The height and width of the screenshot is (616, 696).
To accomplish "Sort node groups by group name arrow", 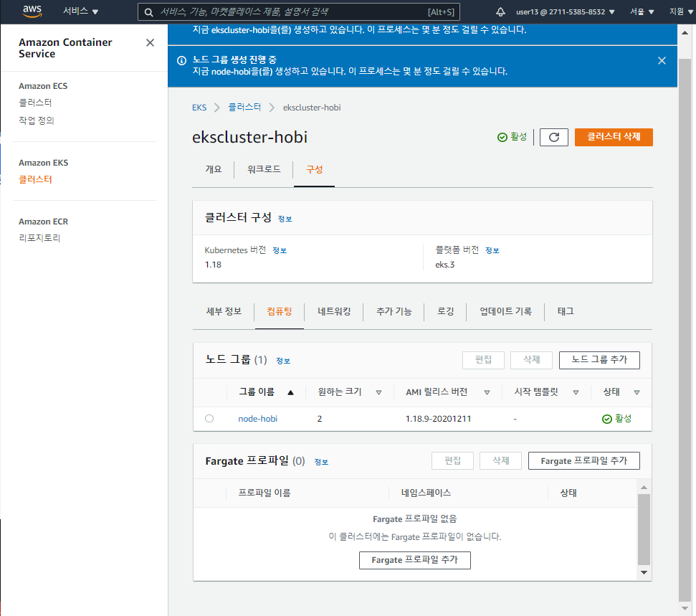I will click(x=290, y=392).
